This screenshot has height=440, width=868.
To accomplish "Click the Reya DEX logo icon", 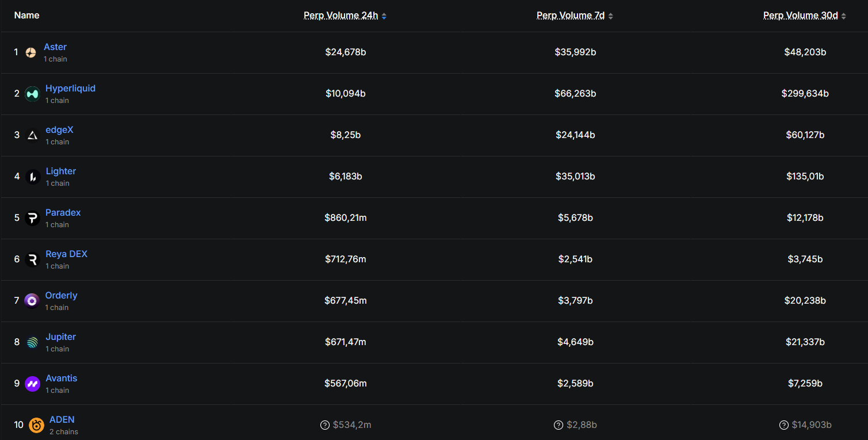I will (32, 259).
